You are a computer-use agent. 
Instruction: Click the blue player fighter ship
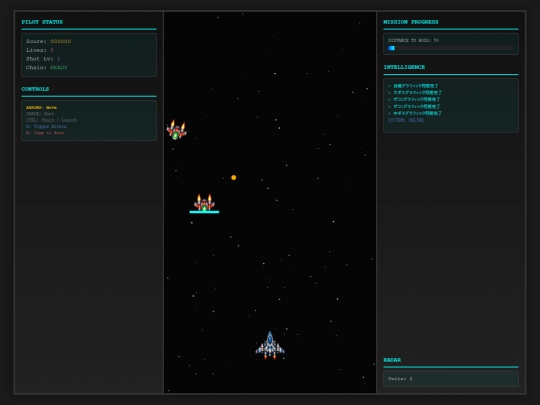pyautogui.click(x=270, y=345)
